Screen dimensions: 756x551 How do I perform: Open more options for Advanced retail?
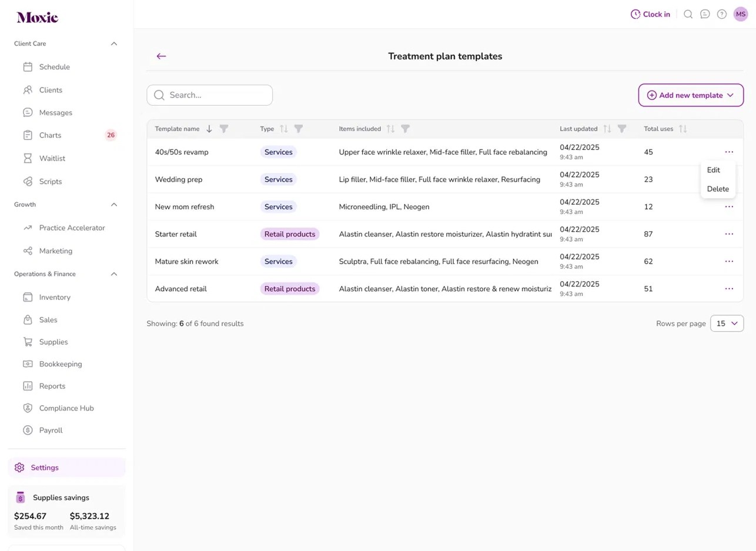click(x=729, y=289)
